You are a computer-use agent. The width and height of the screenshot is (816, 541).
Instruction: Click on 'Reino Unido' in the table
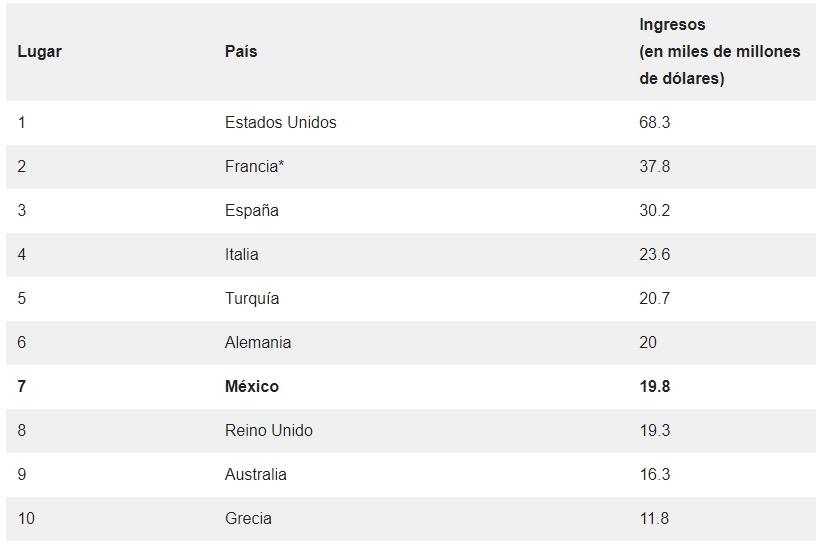(268, 431)
